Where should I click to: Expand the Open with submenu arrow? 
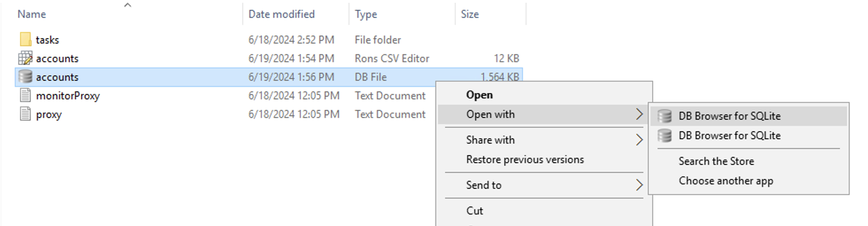click(x=639, y=114)
